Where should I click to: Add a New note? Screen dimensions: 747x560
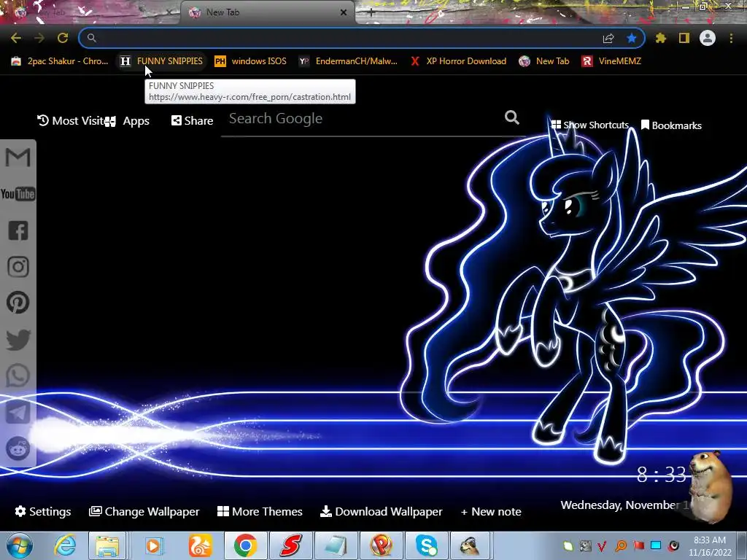491,511
